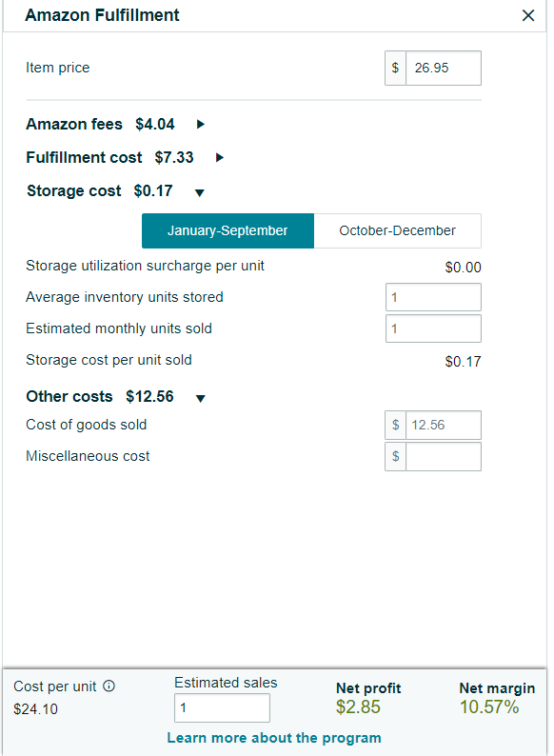The width and height of the screenshot is (554, 756).
Task: Click the Amazon fees heading
Action: tap(74, 125)
